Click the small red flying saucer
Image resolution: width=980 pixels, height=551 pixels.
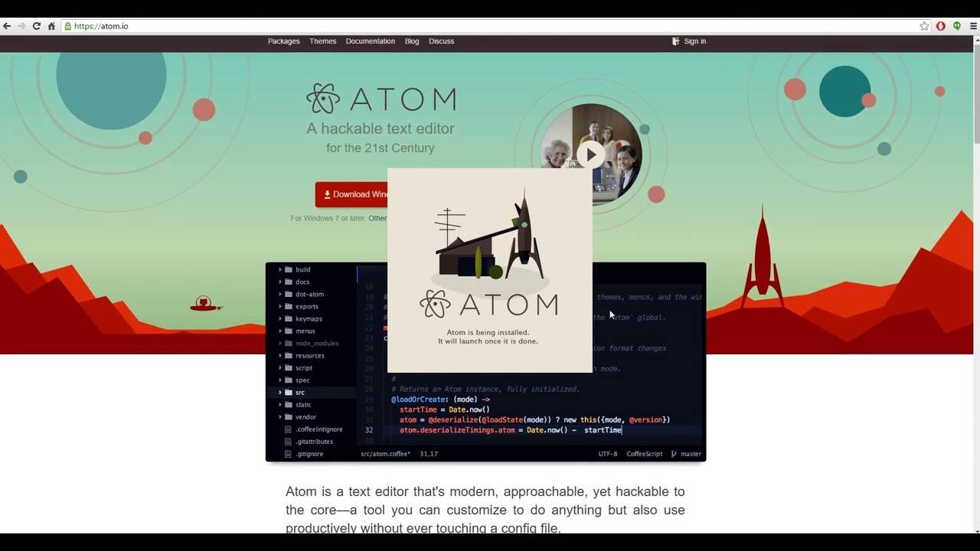205,304
